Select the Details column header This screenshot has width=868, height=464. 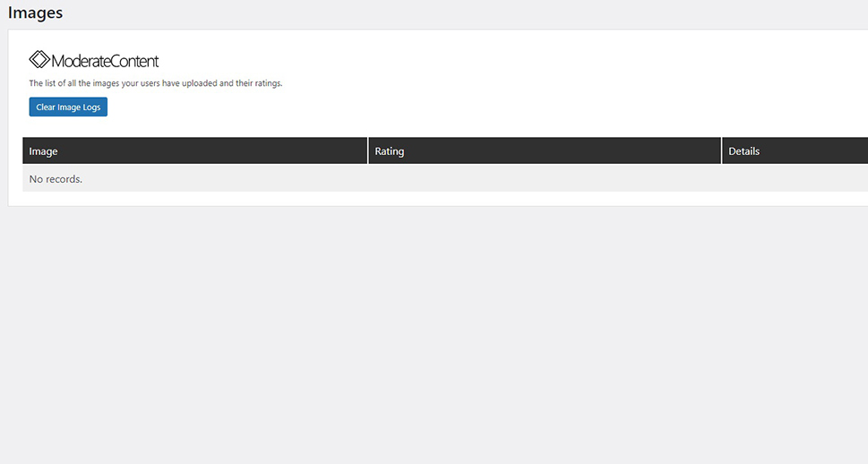pos(795,150)
